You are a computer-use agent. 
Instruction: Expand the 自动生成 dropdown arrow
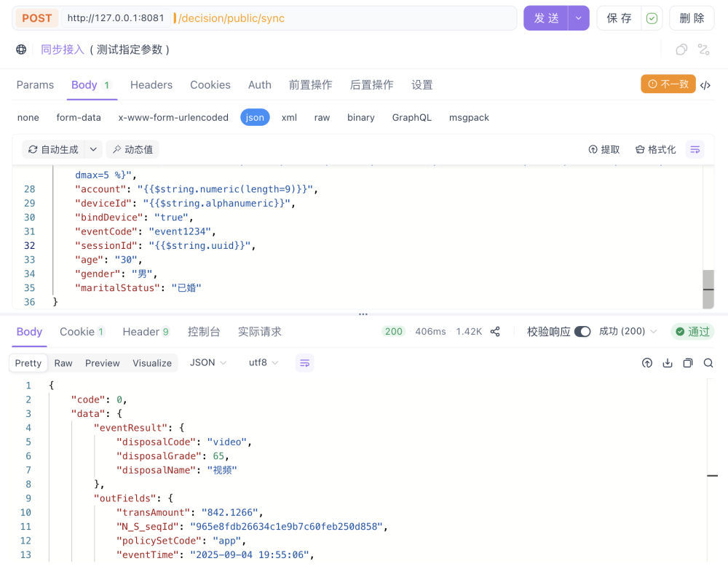coord(93,149)
